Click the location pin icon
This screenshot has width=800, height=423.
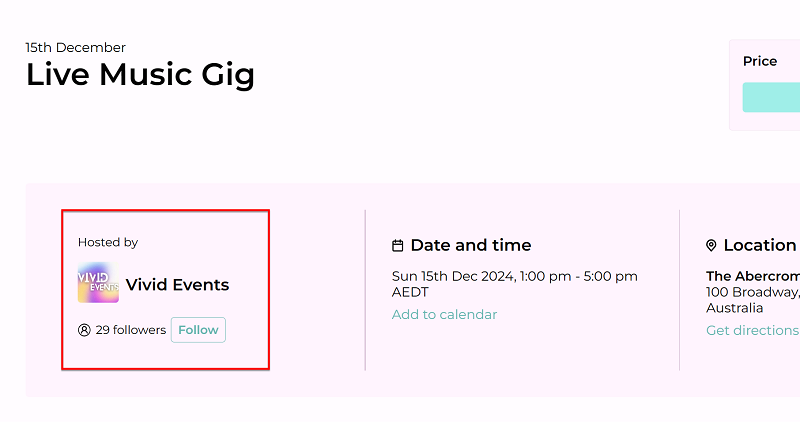coord(711,246)
